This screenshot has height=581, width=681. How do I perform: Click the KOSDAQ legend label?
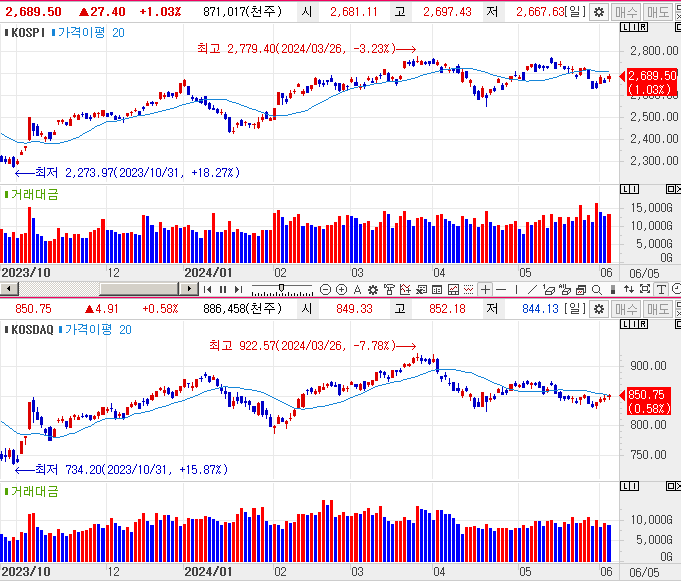click(32, 330)
